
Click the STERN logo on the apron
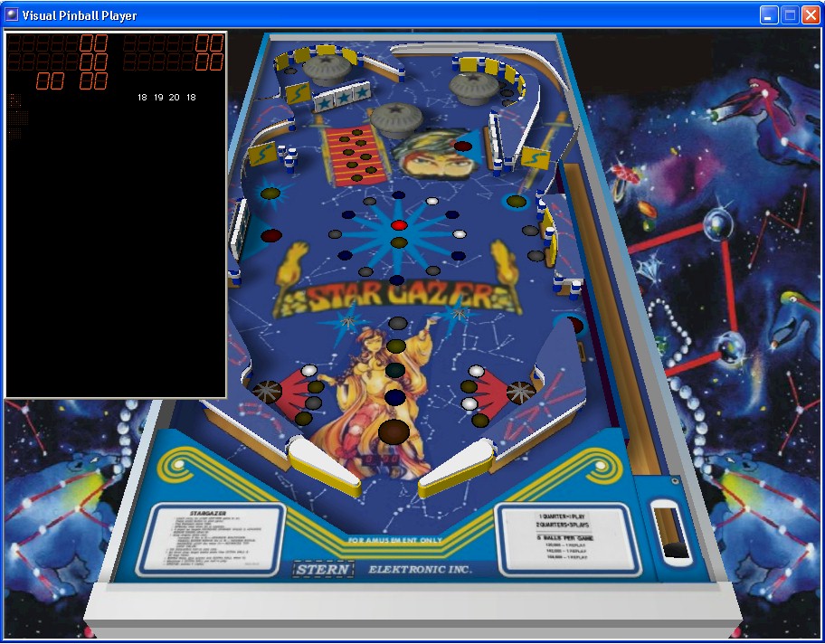point(323,569)
